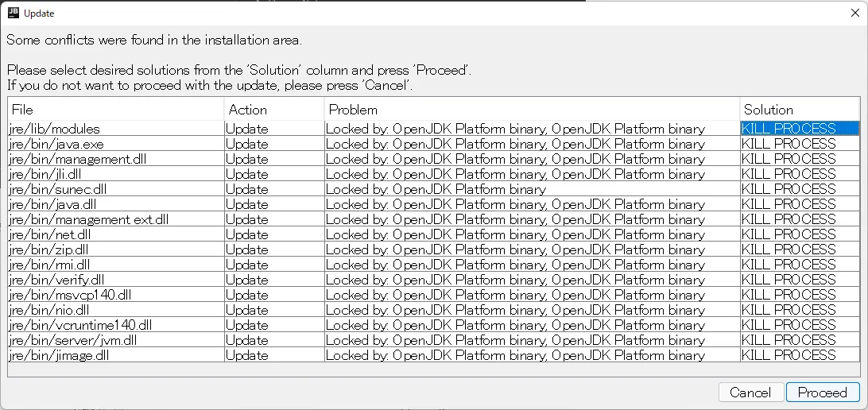Open the Solution cell for jre/bin/server/jvm.dll
Viewport: 868px width, 410px height.
coord(799,340)
